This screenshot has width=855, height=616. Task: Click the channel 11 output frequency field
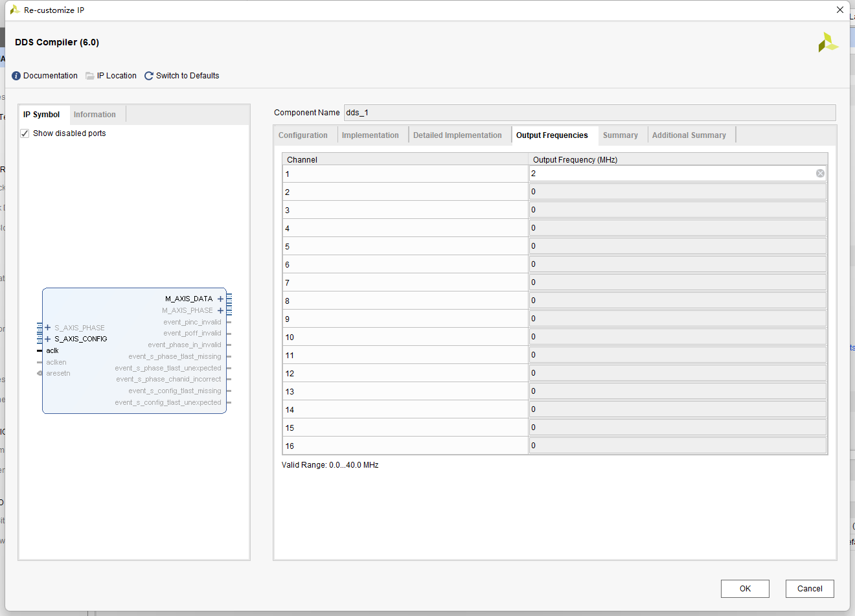[x=678, y=354]
